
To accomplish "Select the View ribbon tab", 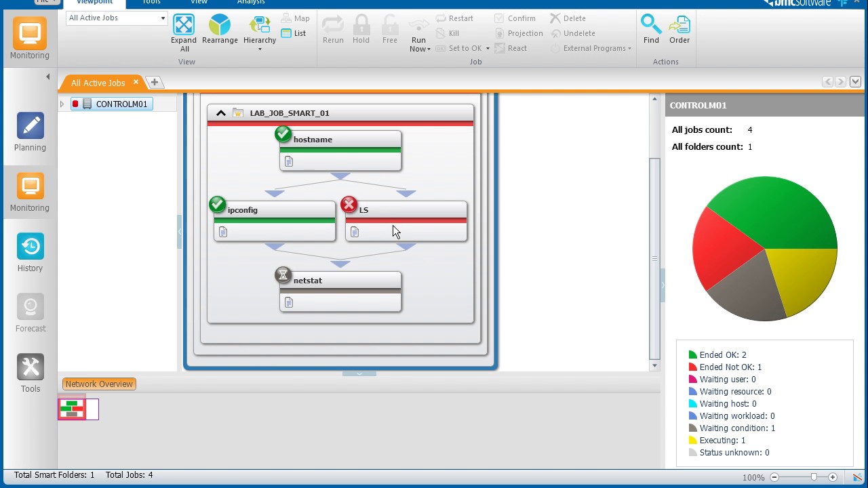I will (x=199, y=3).
